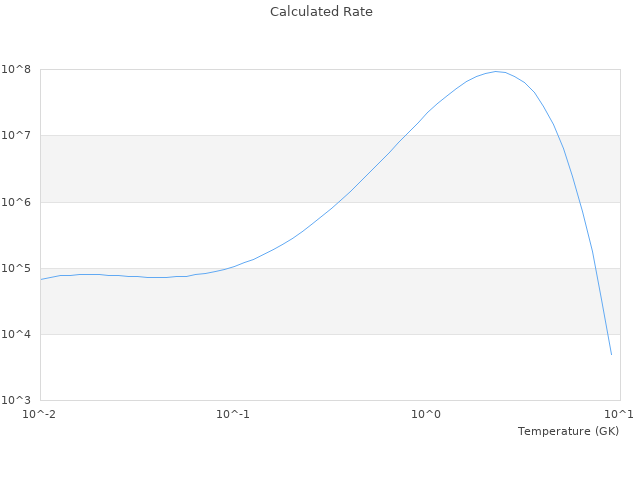This screenshot has width=640, height=480.
Task: Click the flat curve section left of 10^-1
Action: (x=150, y=277)
